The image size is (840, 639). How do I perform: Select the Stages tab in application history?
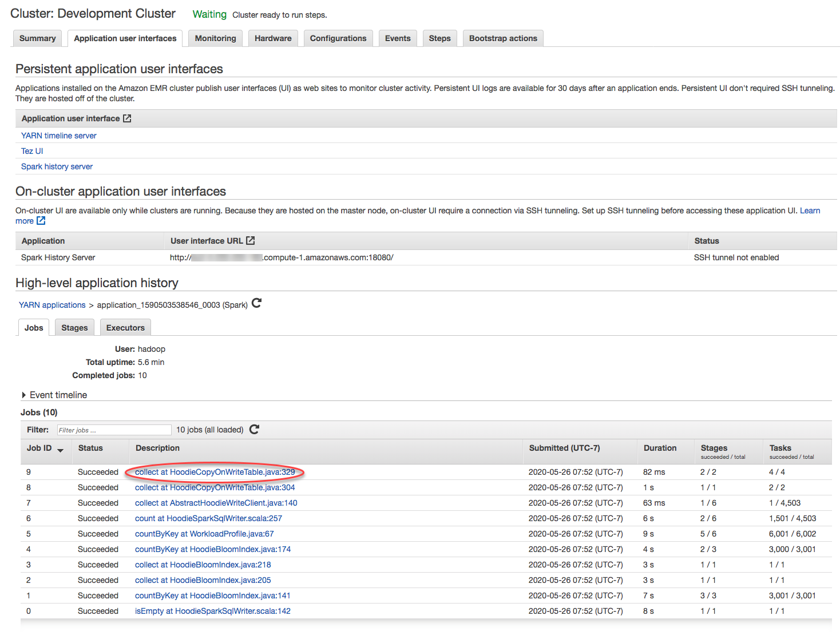(x=74, y=328)
